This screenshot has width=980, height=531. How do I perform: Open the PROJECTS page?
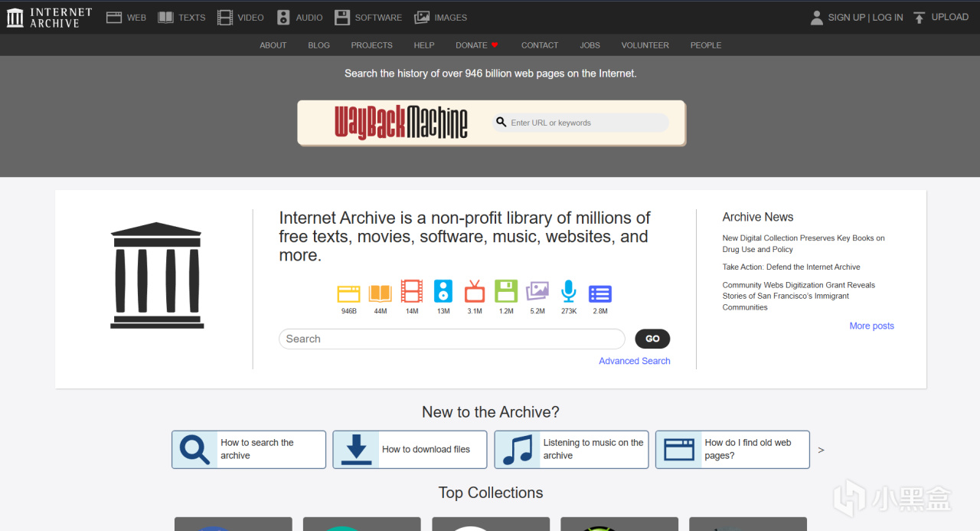click(372, 45)
